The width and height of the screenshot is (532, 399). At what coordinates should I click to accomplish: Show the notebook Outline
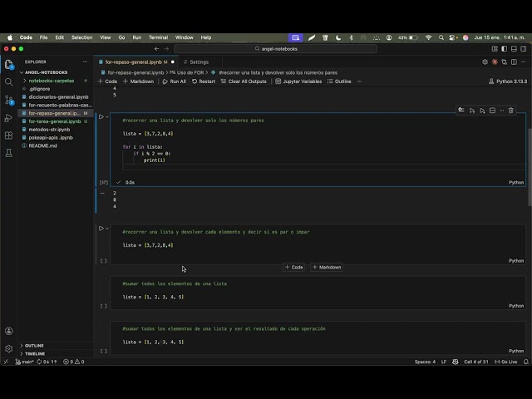(339, 81)
